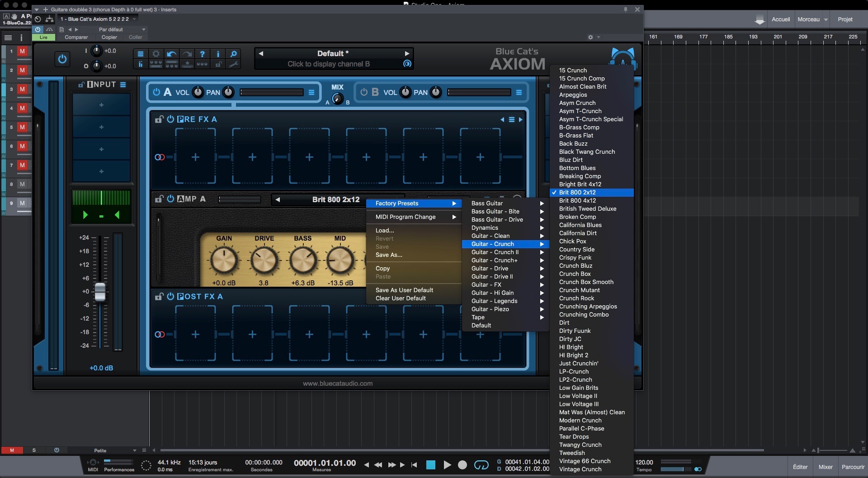Open the Mixer with the Mixer button
Image resolution: width=868 pixels, height=478 pixels.
click(826, 466)
